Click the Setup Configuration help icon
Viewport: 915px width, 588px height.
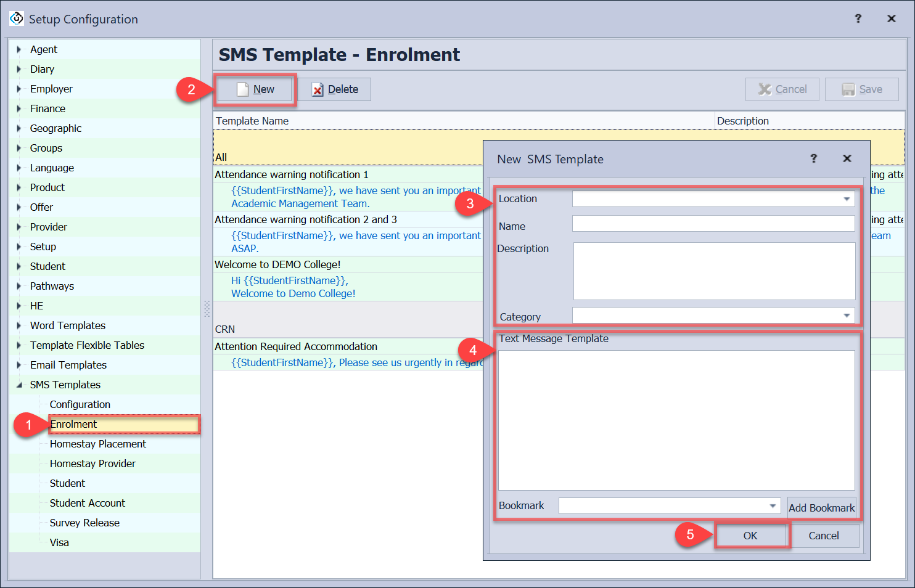(858, 18)
